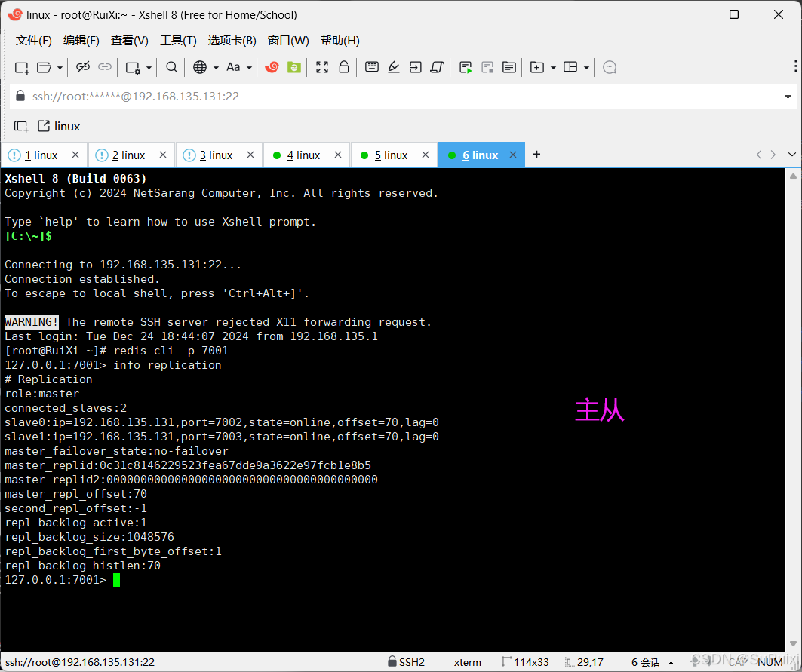Close the 3 linux tab
Viewport: 802px width, 672px height.
[x=250, y=155]
